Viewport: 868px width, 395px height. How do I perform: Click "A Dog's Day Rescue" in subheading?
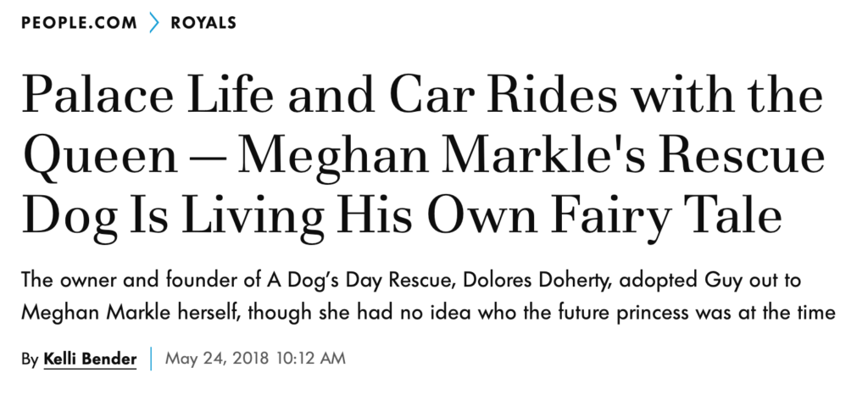pos(362,281)
